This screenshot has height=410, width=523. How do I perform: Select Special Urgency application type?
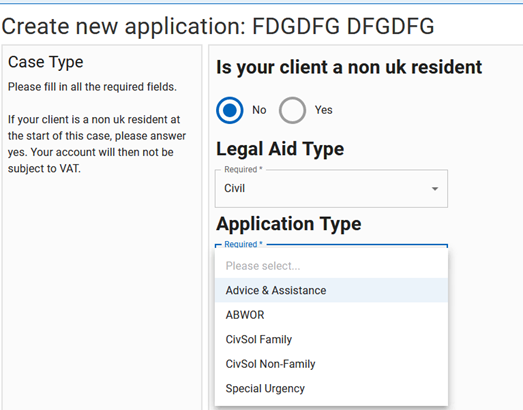331,388
